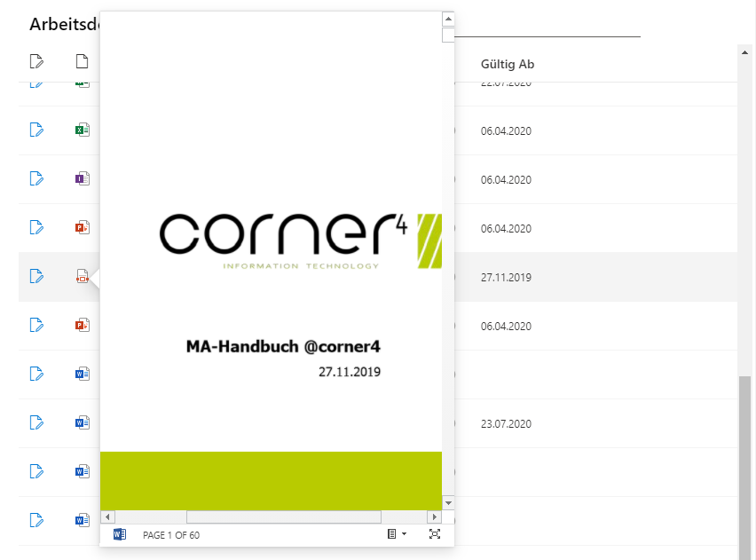Click preview vertical scrollbar up arrow
The height and width of the screenshot is (560, 756).
[448, 19]
